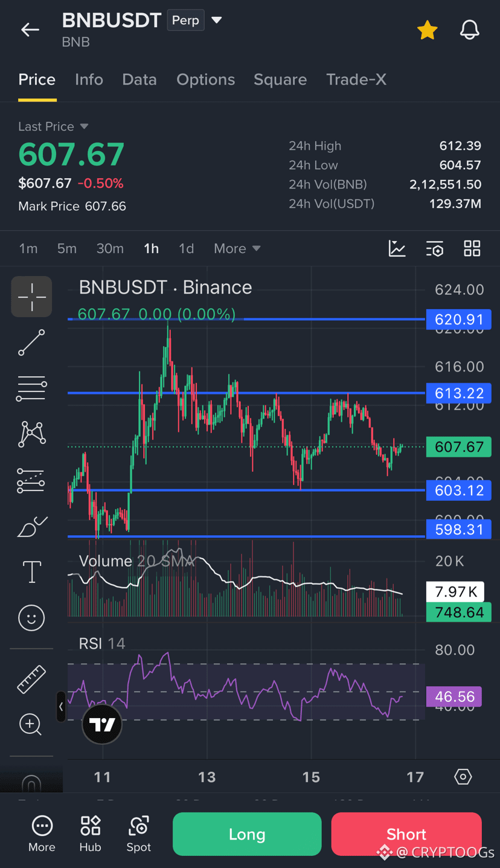Click the Volume 20 SMA indicator title
The width and height of the screenshot is (500, 868).
point(137,561)
